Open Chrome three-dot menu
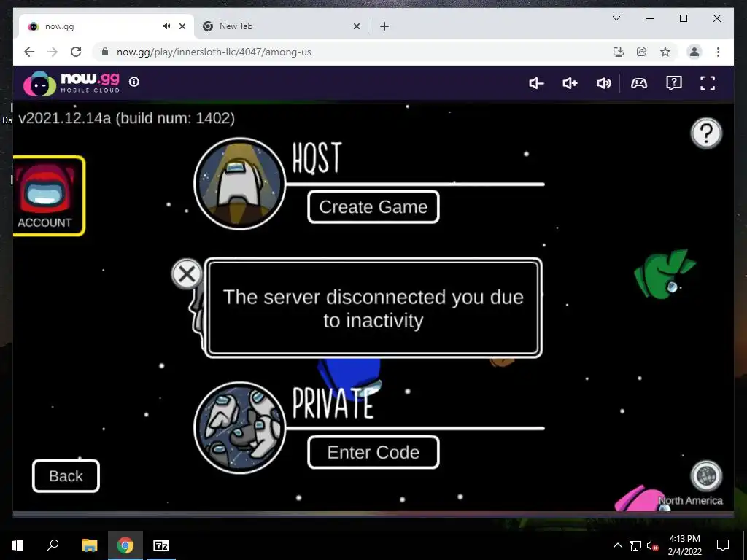Viewport: 747px width, 560px height. [718, 52]
